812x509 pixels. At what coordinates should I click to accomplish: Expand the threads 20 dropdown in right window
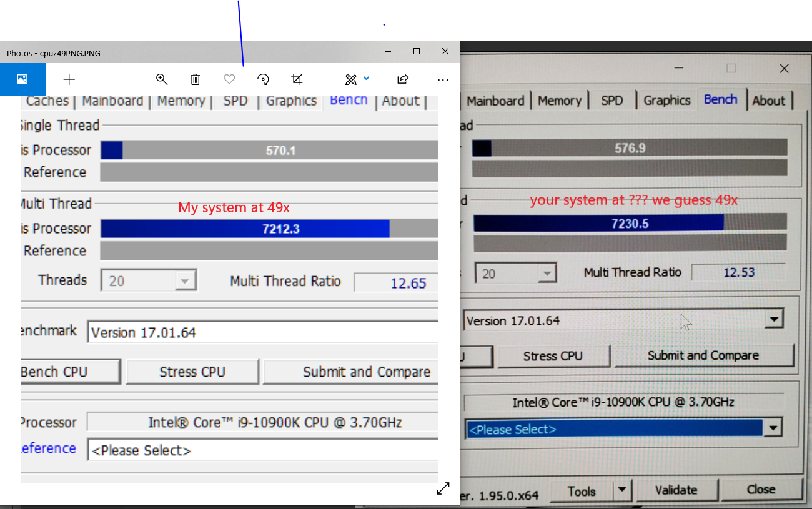point(547,274)
